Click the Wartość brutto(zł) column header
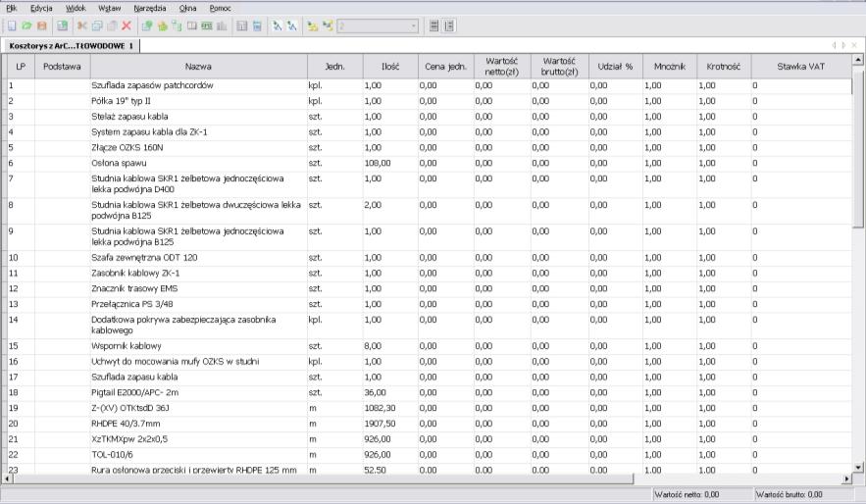Viewport: 866px width, 504px height. [x=559, y=67]
